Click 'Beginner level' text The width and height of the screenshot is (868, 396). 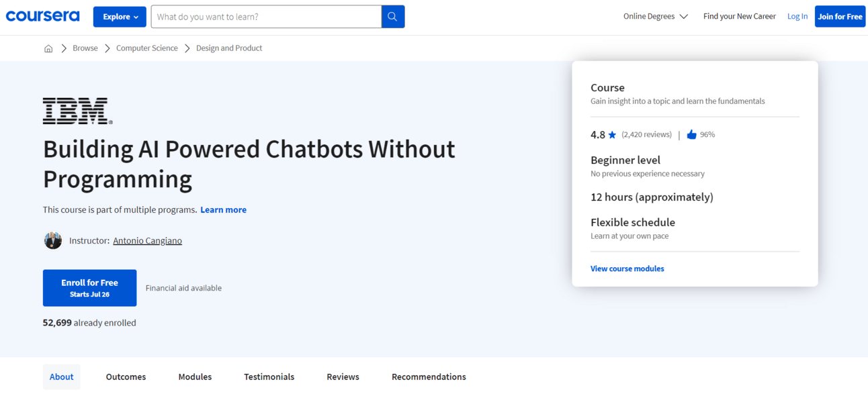point(625,160)
